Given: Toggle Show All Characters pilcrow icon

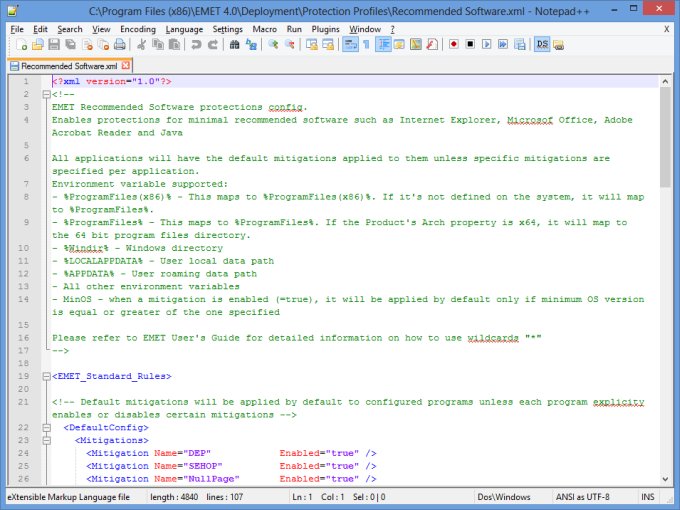Looking at the screenshot, I should pos(366,44).
